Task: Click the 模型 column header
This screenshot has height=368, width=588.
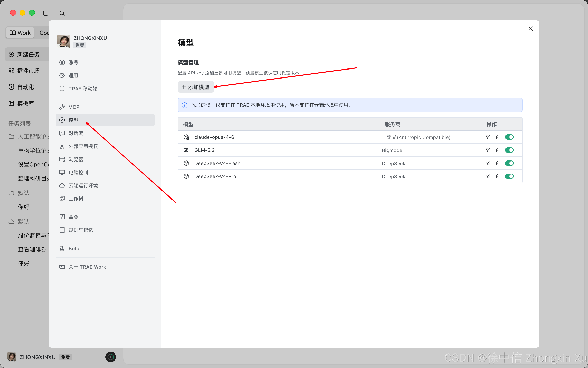Action: pyautogui.click(x=188, y=124)
